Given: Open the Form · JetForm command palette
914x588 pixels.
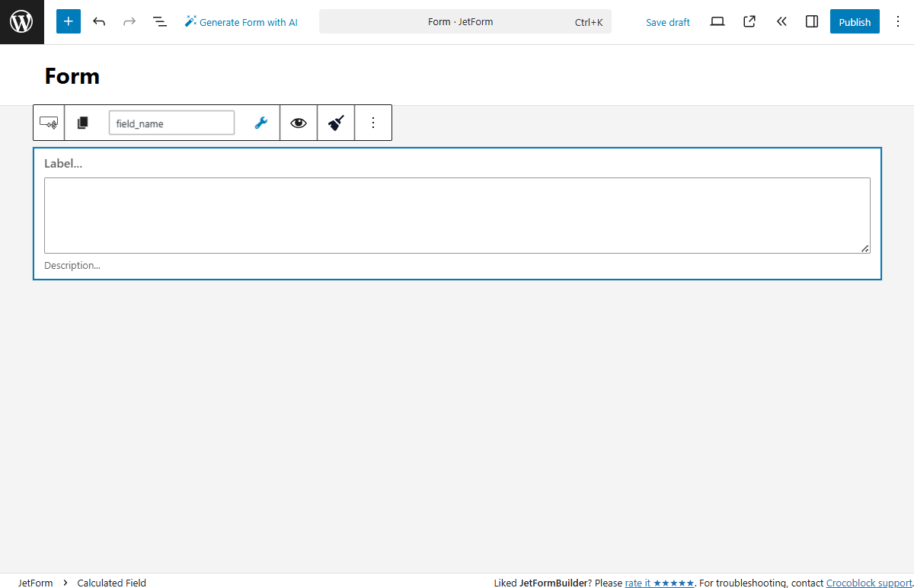Looking at the screenshot, I should pos(465,21).
